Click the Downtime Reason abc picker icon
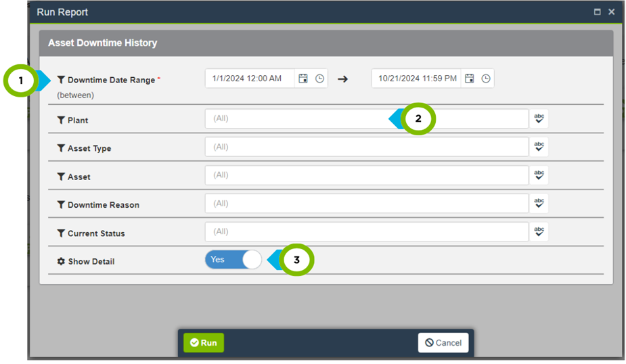The image size is (626, 364). [x=539, y=204]
